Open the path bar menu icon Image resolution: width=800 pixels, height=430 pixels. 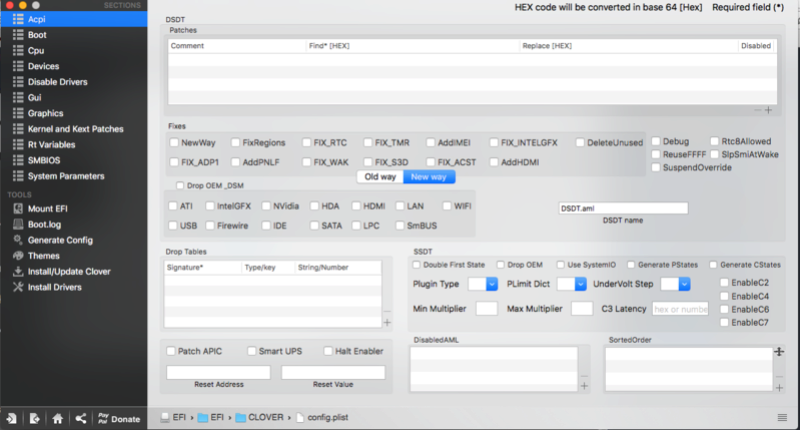782,418
